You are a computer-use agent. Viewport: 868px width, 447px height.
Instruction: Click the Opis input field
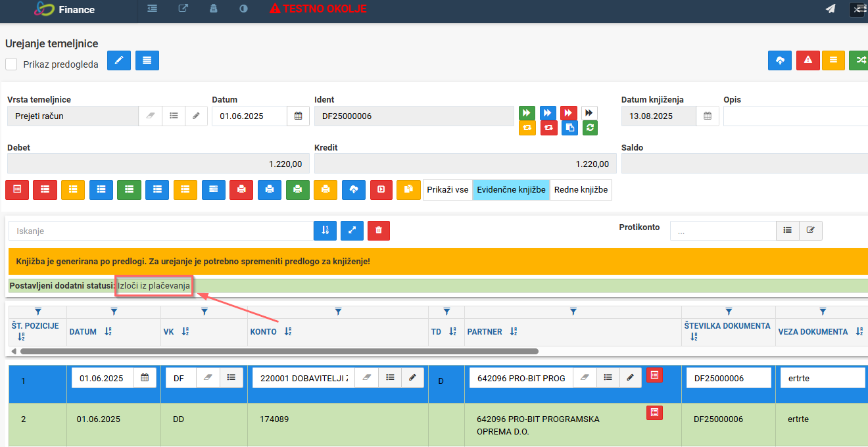click(796, 116)
